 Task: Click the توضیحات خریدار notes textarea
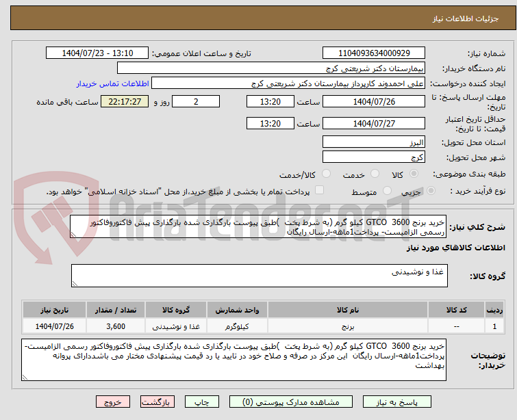(x=234, y=360)
